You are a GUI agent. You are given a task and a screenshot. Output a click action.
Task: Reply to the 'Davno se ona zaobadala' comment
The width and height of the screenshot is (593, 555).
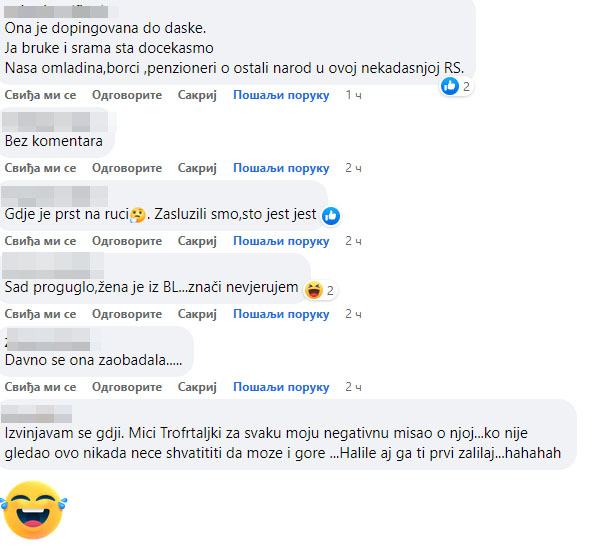click(x=127, y=387)
